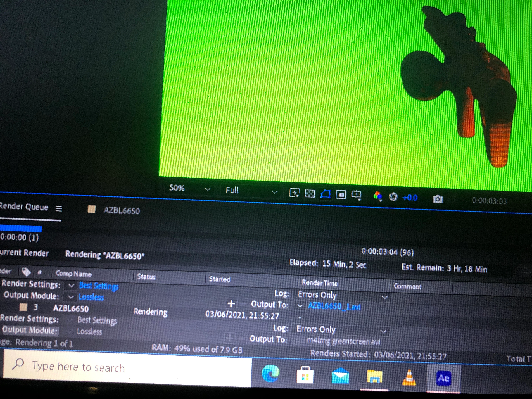This screenshot has height=399, width=532.
Task: Add an output module with plus button
Action: (x=231, y=303)
